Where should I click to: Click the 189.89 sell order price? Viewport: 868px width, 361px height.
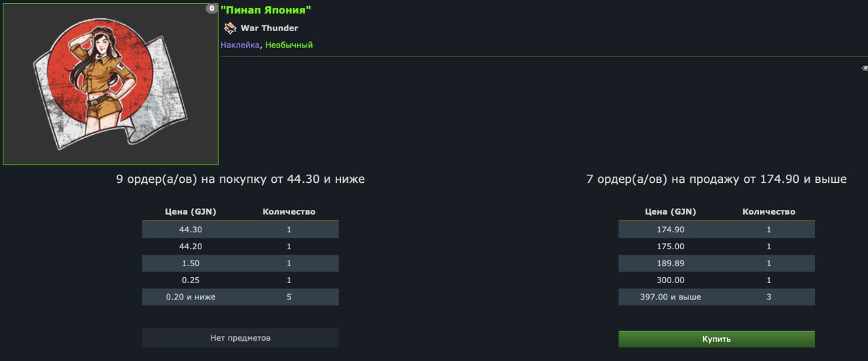coord(671,263)
